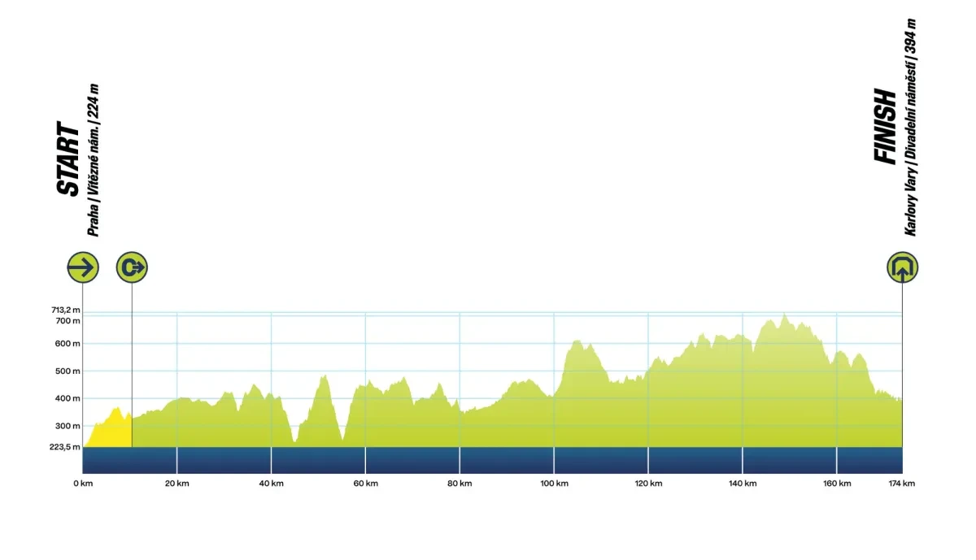Click the green start arrow icon
Viewport: 976px width, 560px height.
tap(83, 267)
